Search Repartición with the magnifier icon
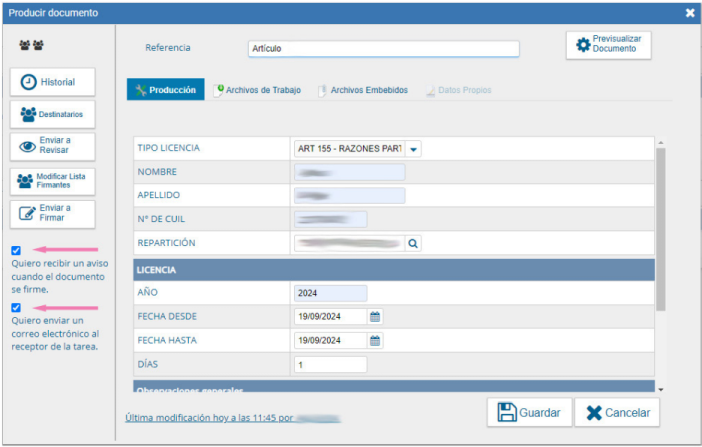This screenshot has width=702, height=447. 413,243
